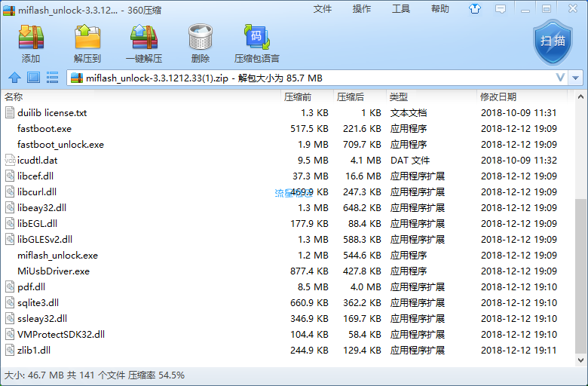Click the 压缩包语言 archive language icon
The width and height of the screenshot is (588, 386).
click(257, 38)
